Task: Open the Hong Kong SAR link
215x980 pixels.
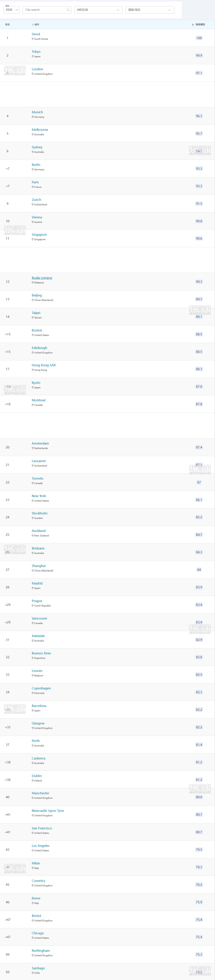Action: (x=44, y=365)
